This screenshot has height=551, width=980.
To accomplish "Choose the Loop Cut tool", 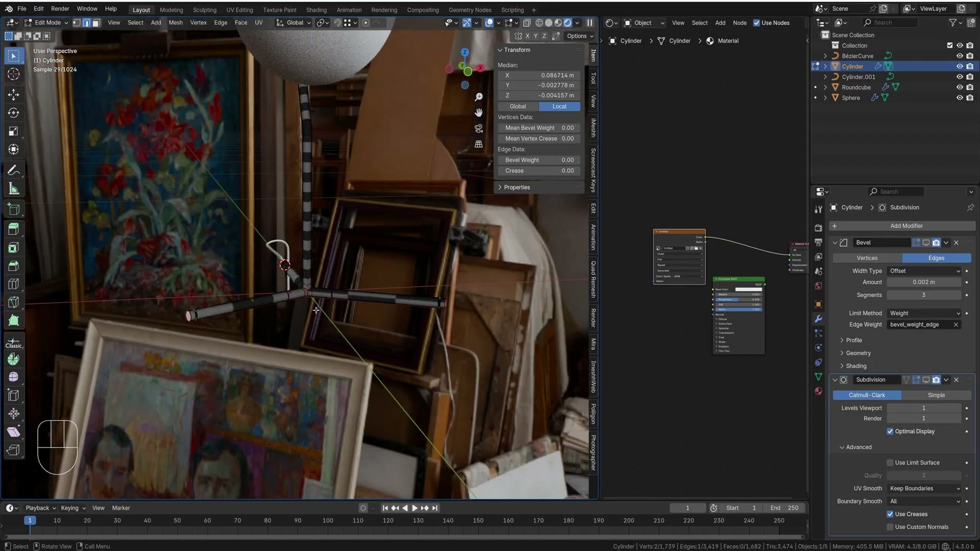I will click(x=14, y=284).
